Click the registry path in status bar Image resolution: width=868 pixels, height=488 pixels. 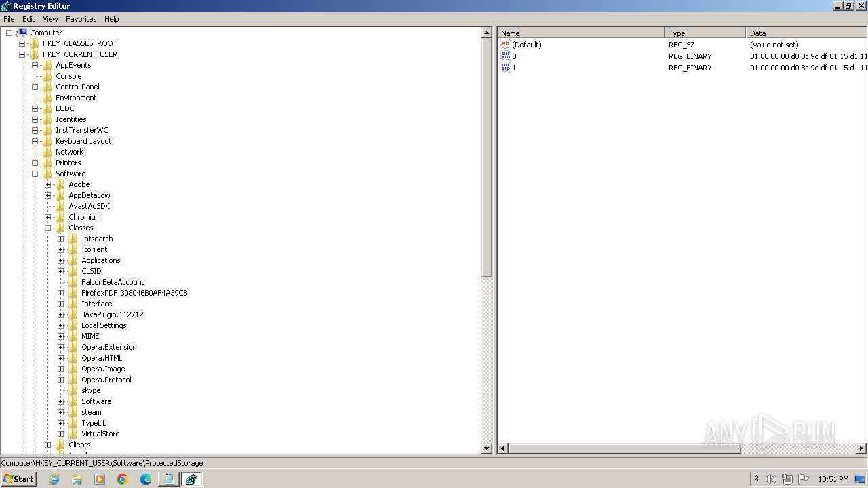[102, 463]
